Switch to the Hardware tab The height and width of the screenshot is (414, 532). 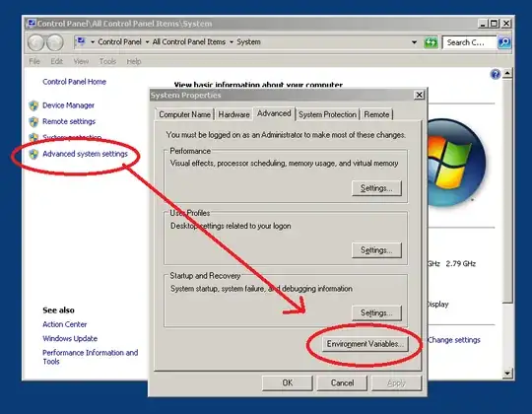233,114
